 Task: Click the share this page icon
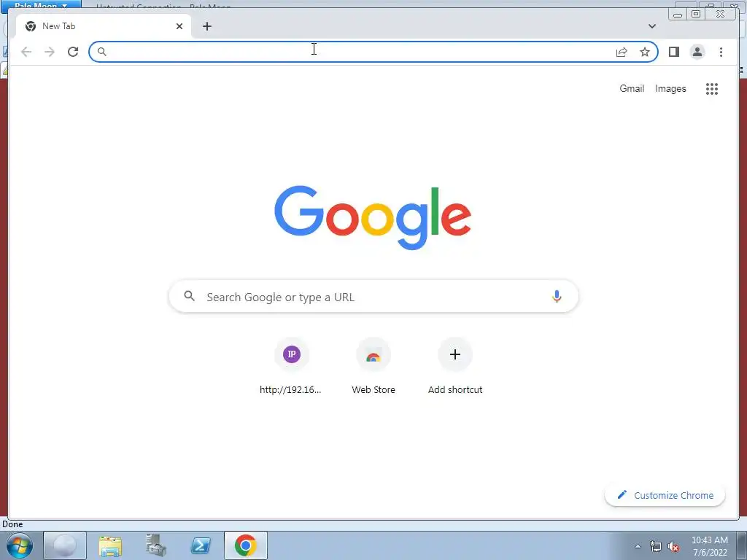(622, 52)
